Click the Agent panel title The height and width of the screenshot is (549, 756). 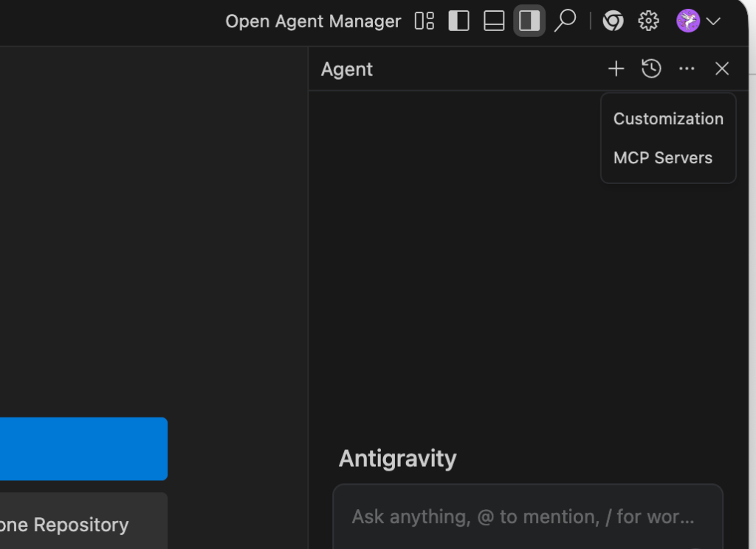[x=347, y=69]
